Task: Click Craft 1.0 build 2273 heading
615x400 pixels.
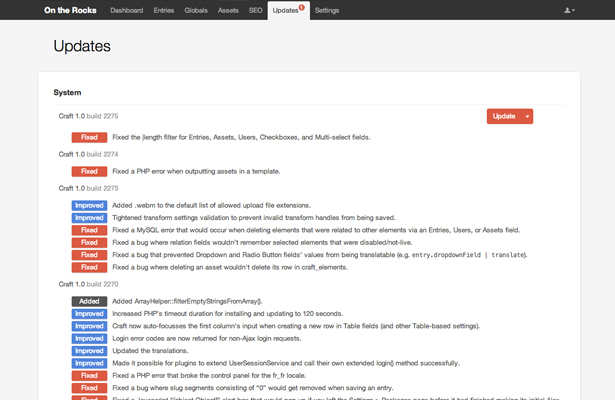Action: [x=88, y=188]
